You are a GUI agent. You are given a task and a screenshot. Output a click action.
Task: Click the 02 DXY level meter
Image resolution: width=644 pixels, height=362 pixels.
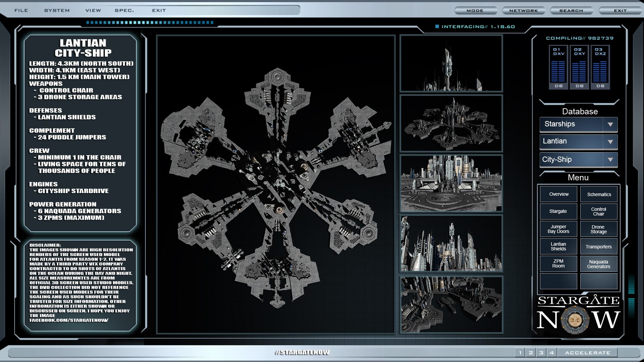coord(579,68)
